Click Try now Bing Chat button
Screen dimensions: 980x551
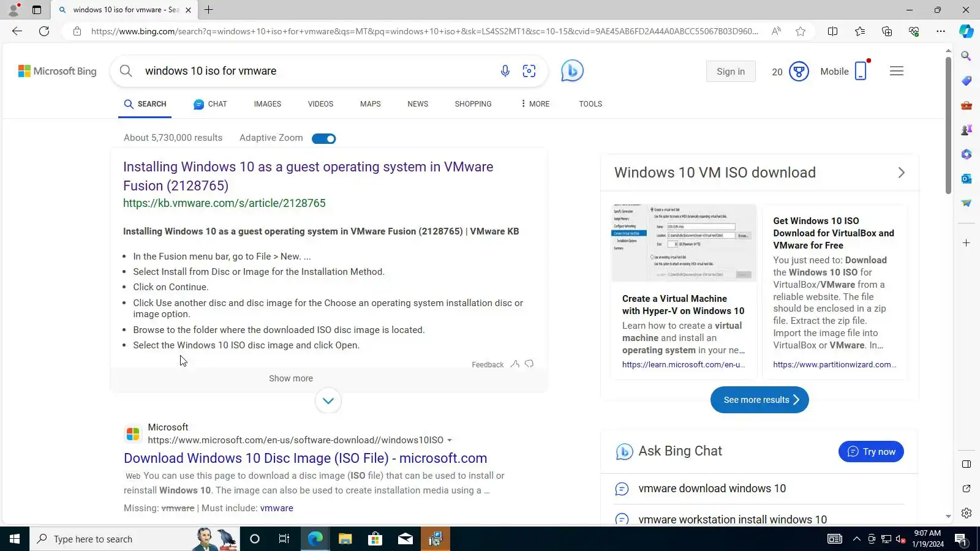tap(871, 452)
